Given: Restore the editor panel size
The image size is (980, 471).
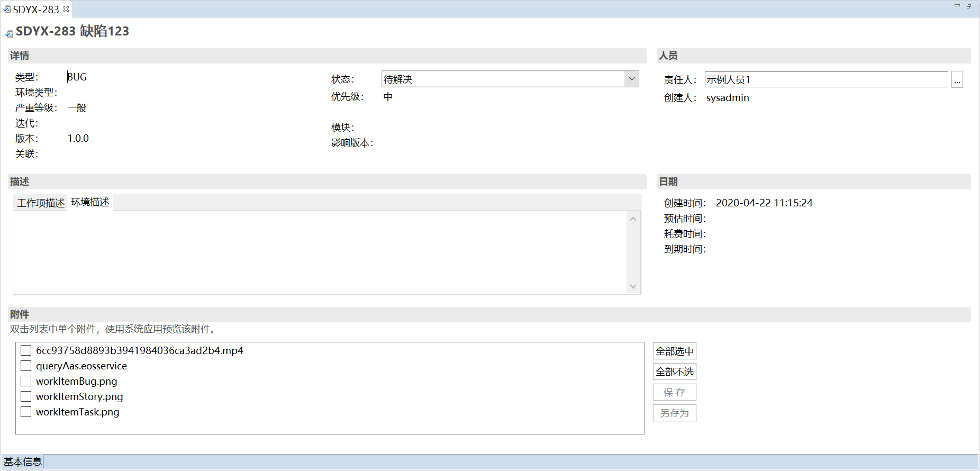Looking at the screenshot, I should pos(969,6).
